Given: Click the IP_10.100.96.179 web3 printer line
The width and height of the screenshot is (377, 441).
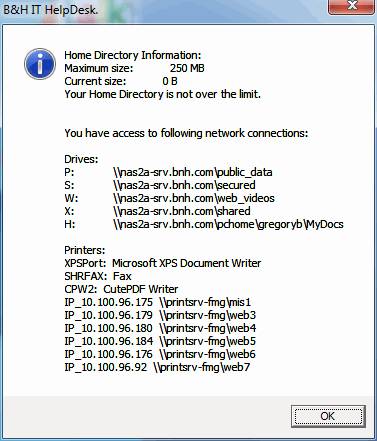Looking at the screenshot, I should click(160, 315).
